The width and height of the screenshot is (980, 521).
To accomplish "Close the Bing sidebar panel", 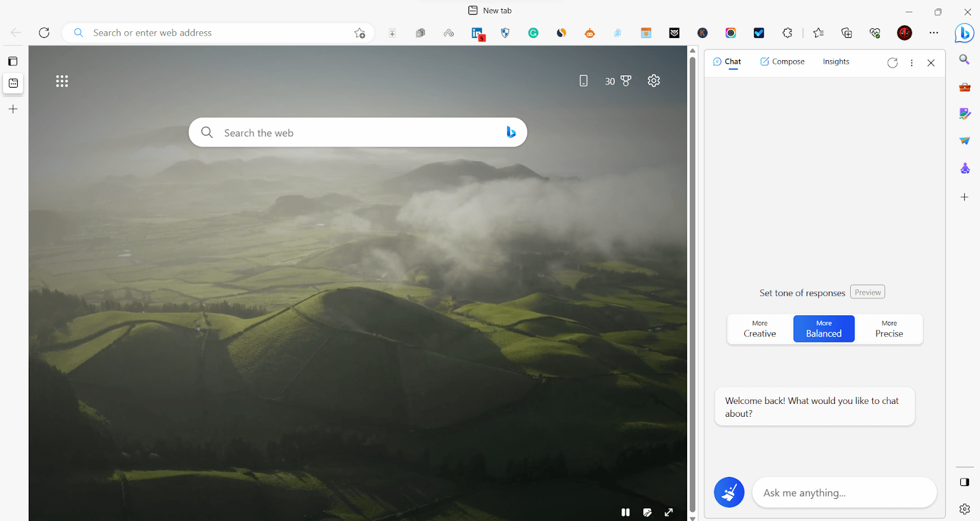I will coord(931,63).
